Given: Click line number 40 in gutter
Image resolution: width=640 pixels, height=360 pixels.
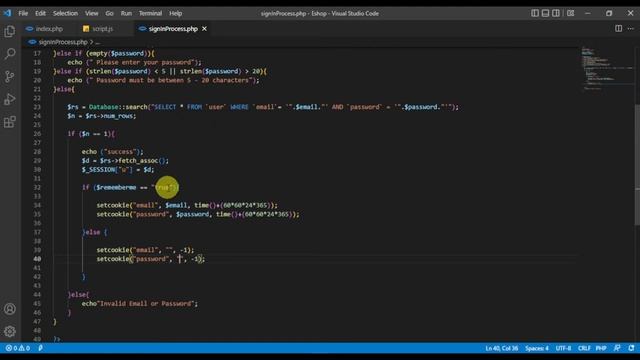Looking at the screenshot, I should click(x=37, y=259).
